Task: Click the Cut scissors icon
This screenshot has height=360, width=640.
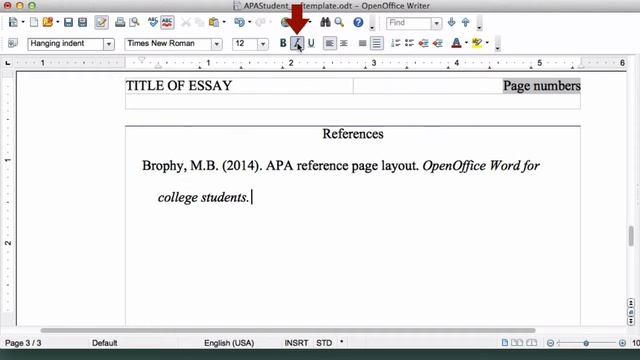Action: (186, 22)
